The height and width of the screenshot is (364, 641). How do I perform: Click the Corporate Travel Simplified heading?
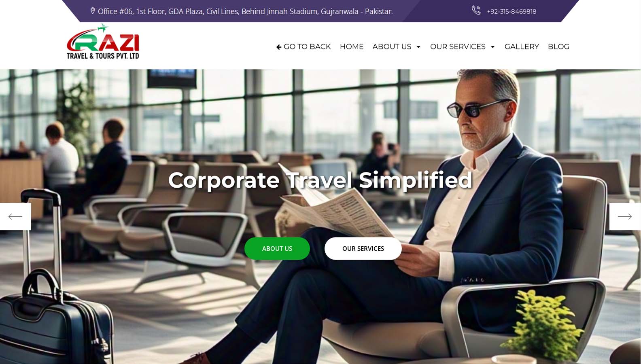320,180
